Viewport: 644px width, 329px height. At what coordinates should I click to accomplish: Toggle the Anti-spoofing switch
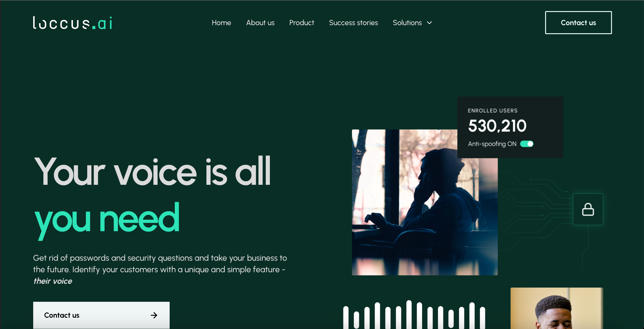526,144
